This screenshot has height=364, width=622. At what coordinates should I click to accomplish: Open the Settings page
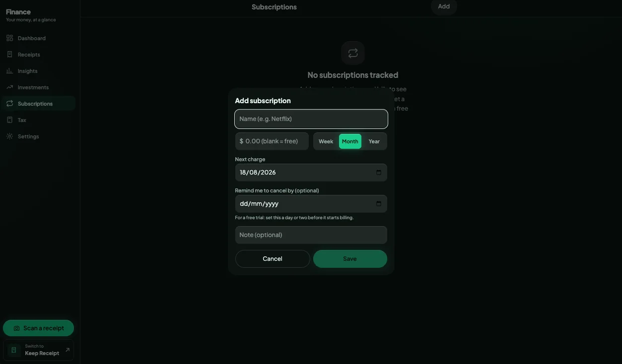(x=39, y=136)
